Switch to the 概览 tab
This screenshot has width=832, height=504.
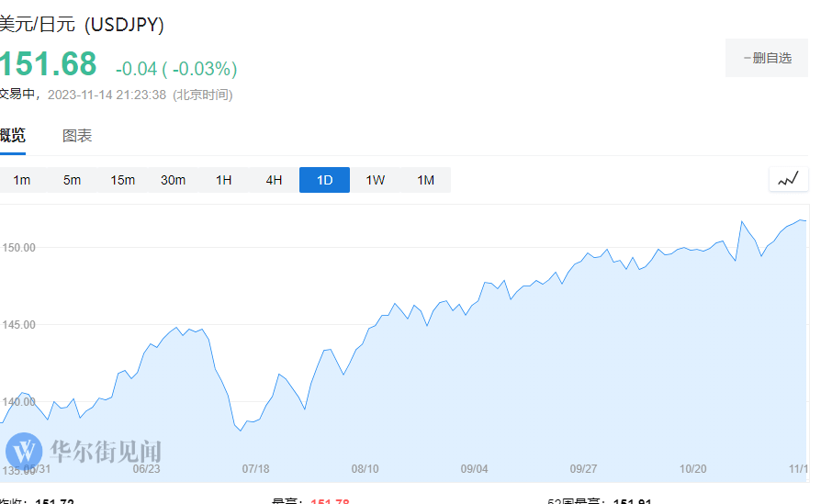tap(12, 136)
